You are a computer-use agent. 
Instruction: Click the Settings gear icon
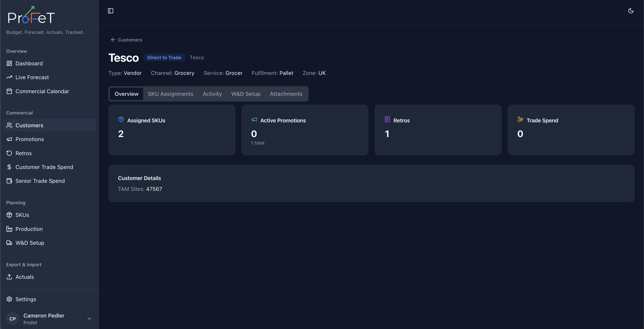point(9,299)
